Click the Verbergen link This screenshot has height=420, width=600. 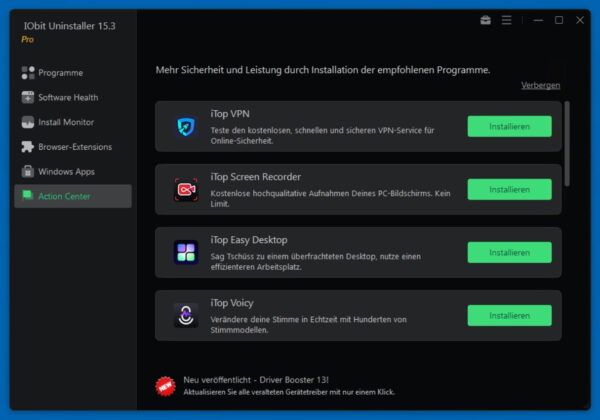coord(540,85)
